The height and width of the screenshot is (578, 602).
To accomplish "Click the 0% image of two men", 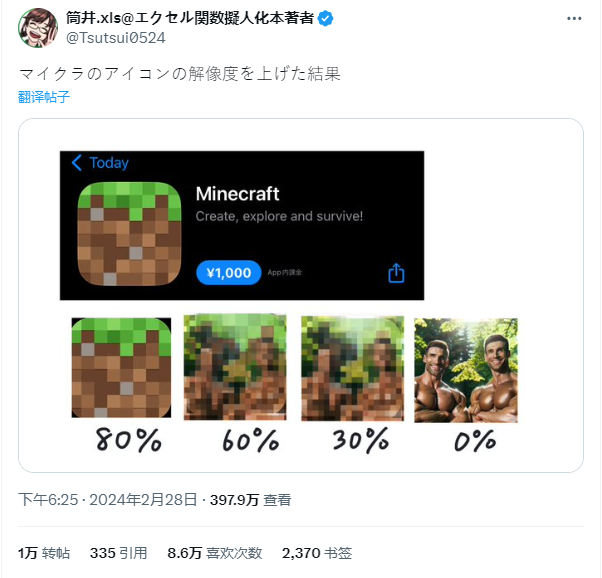I will click(466, 370).
